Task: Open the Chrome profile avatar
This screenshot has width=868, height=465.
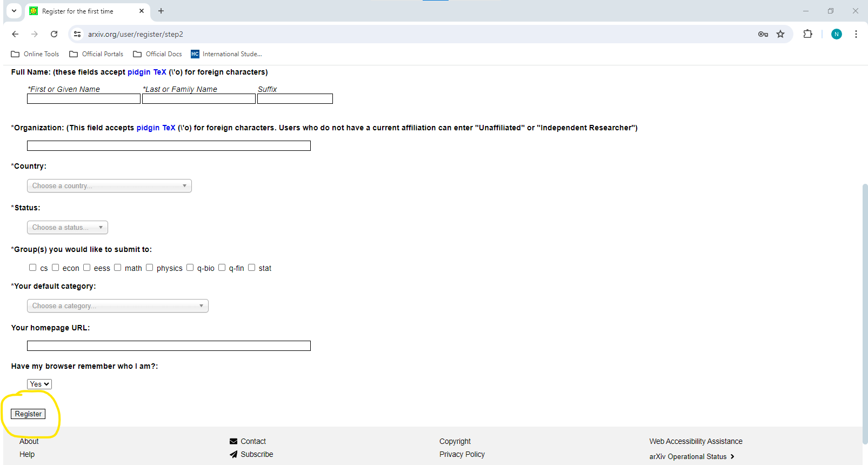Action: click(837, 34)
